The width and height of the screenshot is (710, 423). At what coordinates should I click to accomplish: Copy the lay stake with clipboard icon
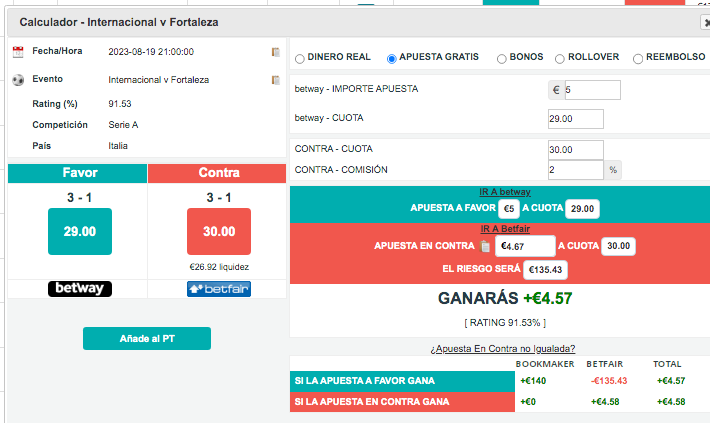(485, 246)
